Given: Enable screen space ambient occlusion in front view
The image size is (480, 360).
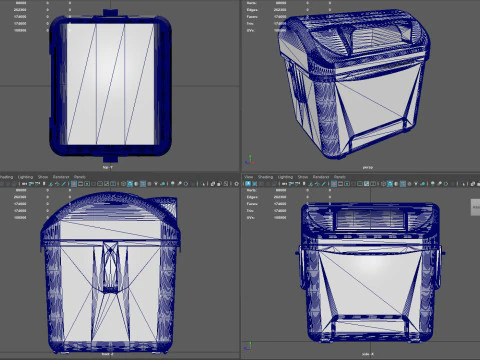Looking at the screenshot, I should point(173,184).
